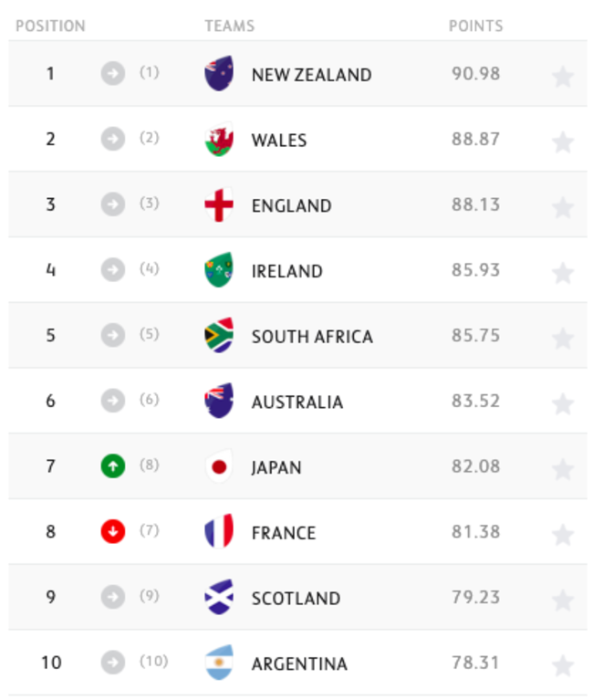
Task: Open the SCOTLAND team name link
Action: coord(296,599)
